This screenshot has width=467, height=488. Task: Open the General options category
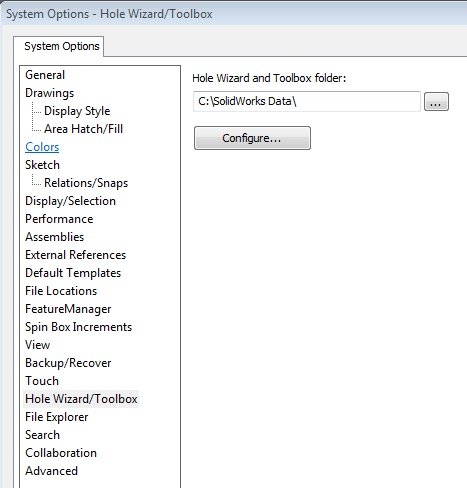pyautogui.click(x=45, y=75)
